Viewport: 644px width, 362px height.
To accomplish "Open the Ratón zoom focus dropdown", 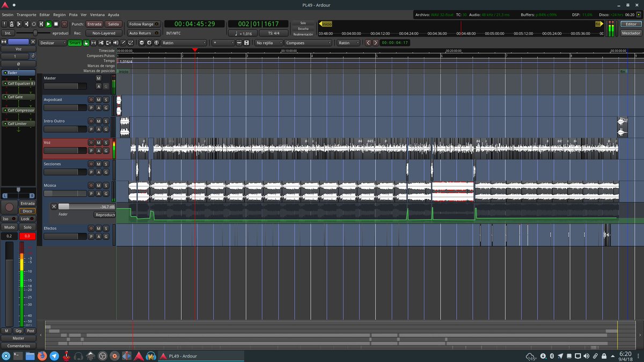I will pyautogui.click(x=184, y=42).
